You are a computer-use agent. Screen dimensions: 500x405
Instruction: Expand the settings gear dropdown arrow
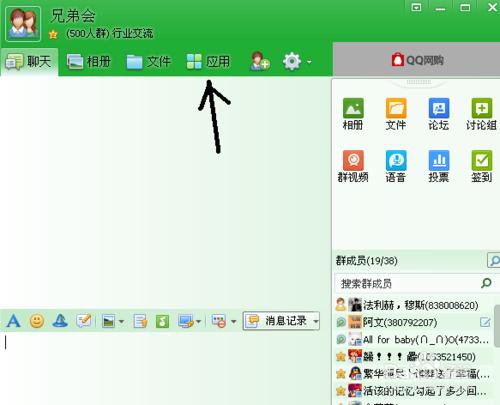pyautogui.click(x=309, y=62)
